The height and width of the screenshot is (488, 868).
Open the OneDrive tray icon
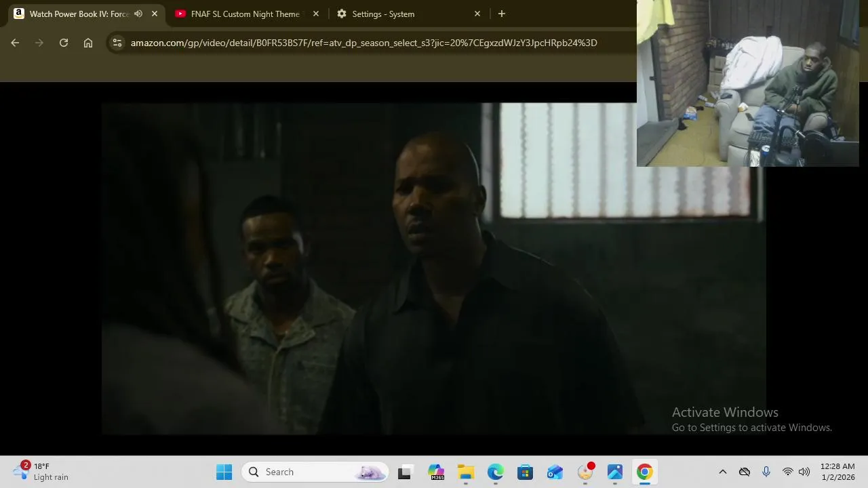(745, 472)
